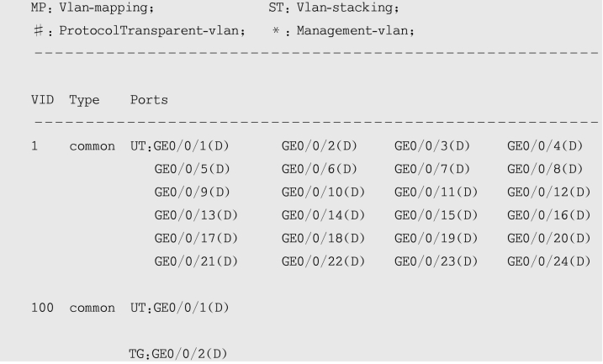Click port GE0/0/18(D)
603x364 pixels.
coord(323,238)
